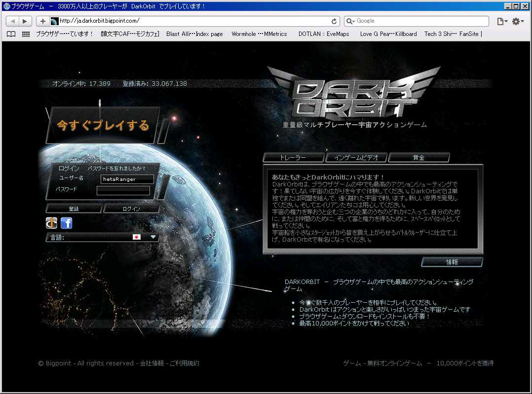532x394 pixels.
Task: Click the URL address bar
Action: 194,21
